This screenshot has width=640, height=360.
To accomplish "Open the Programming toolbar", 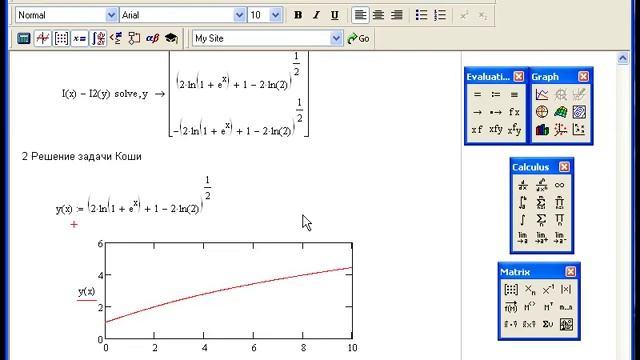I will coord(134,38).
